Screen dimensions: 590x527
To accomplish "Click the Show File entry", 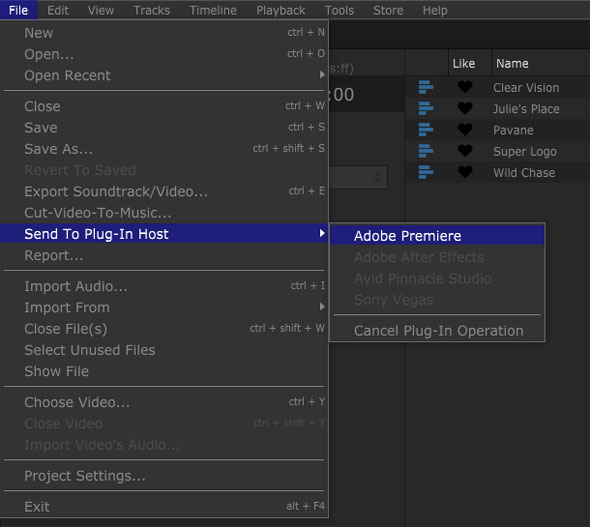I will coord(164,371).
